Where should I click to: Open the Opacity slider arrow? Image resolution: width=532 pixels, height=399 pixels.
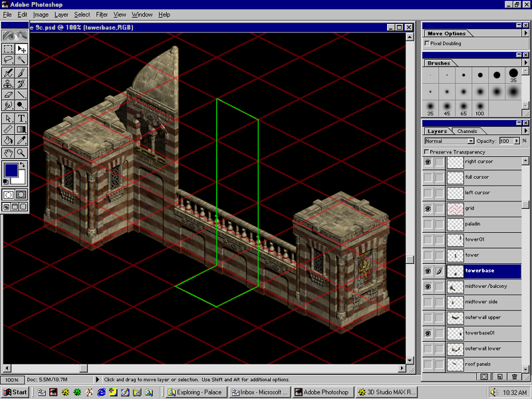coord(517,141)
